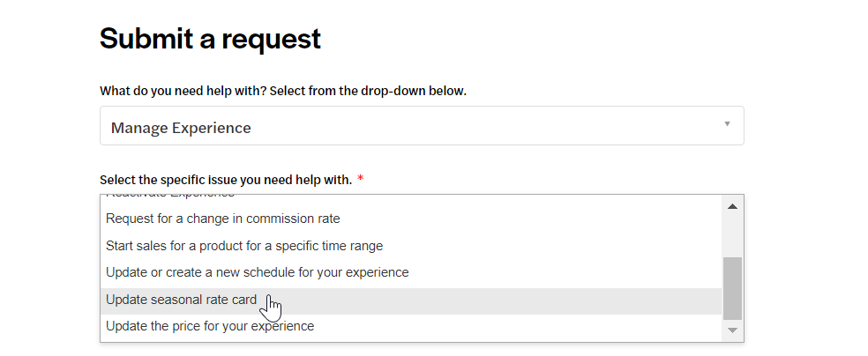Click the 'Submit a request' heading
Screen dimensions: 868x356
pyautogui.click(x=210, y=39)
